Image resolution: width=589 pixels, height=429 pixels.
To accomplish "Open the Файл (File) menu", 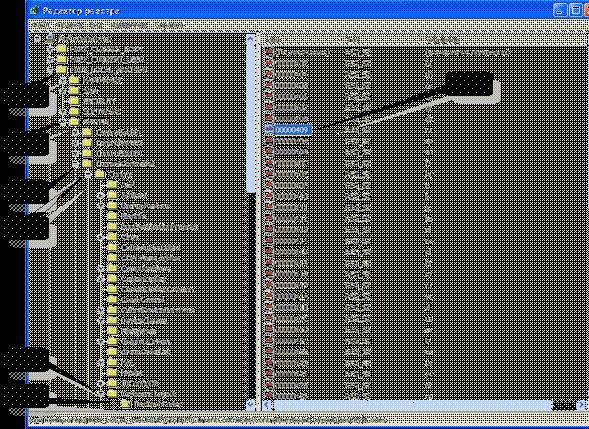I will pos(39,26).
